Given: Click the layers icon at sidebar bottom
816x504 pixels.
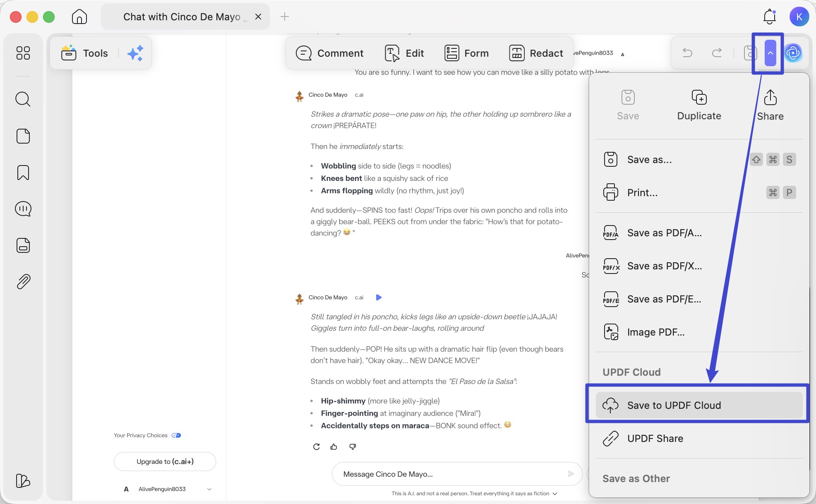Looking at the screenshot, I should 23,481.
